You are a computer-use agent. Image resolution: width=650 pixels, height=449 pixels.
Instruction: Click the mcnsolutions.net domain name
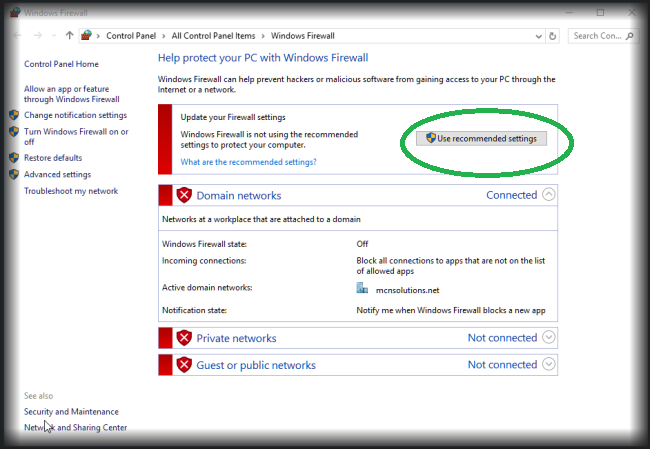407,290
